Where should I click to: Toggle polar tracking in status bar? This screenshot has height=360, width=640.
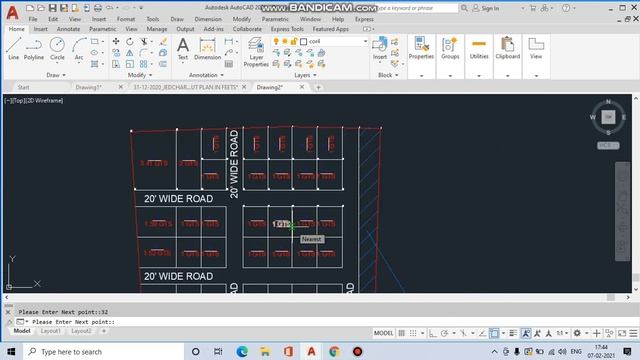[444, 333]
